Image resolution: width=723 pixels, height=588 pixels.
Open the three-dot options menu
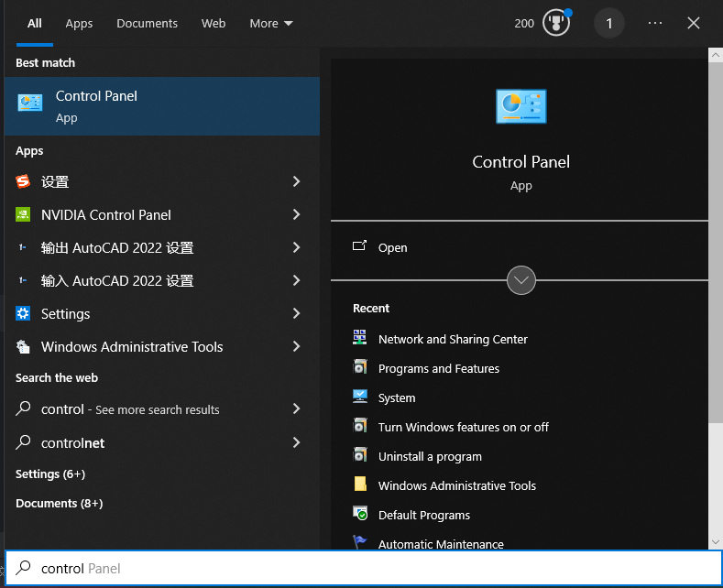655,23
